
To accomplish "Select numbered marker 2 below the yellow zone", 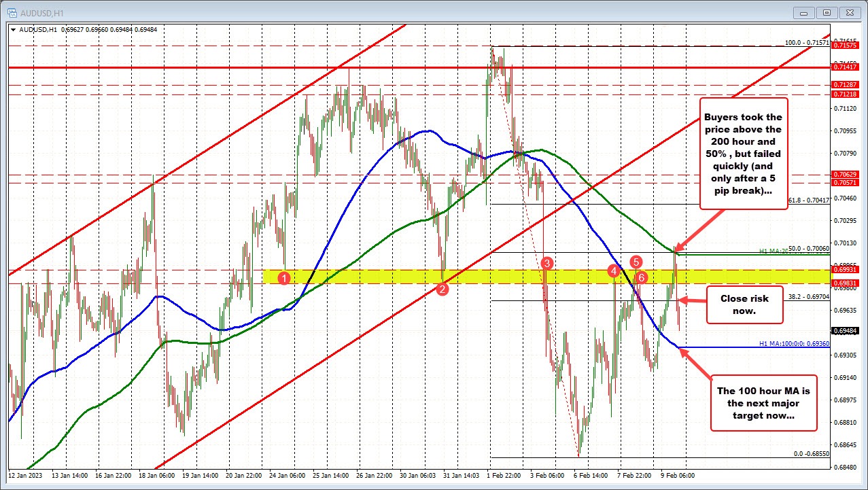I will [x=443, y=288].
